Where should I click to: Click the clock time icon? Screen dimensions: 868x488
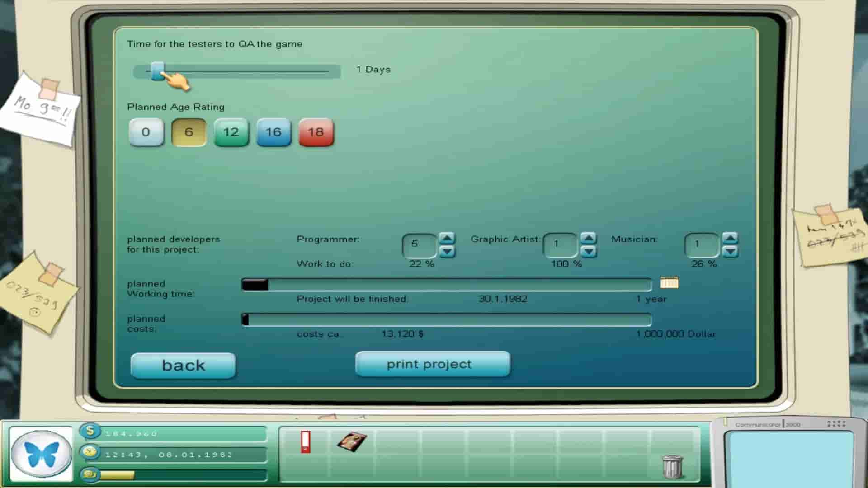point(90,452)
